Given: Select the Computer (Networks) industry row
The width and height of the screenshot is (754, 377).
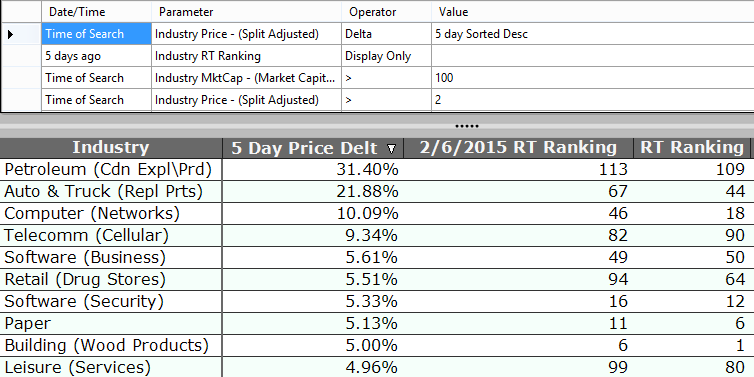Looking at the screenshot, I should (x=375, y=214).
